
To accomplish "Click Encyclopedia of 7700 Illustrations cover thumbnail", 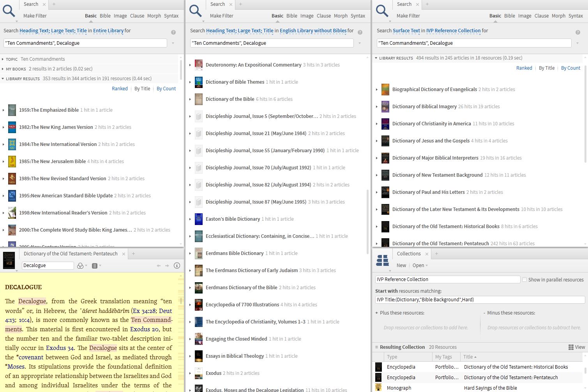I will (x=199, y=305).
